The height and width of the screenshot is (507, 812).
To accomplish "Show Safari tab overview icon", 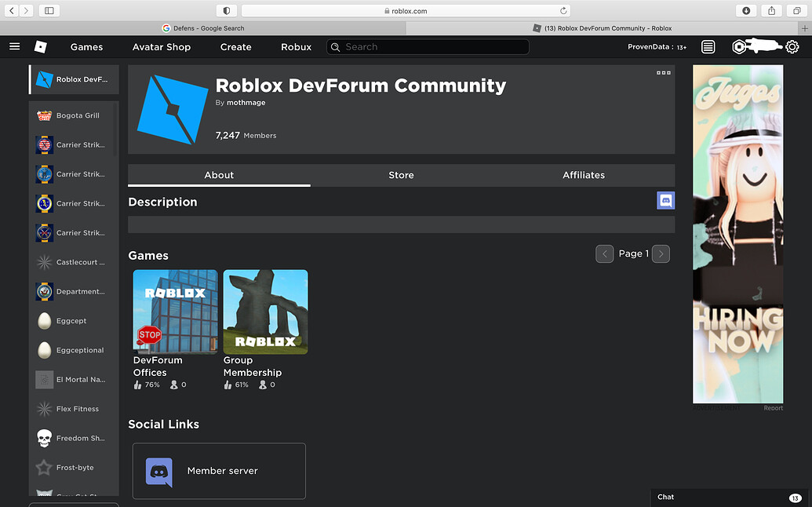I will click(796, 10).
